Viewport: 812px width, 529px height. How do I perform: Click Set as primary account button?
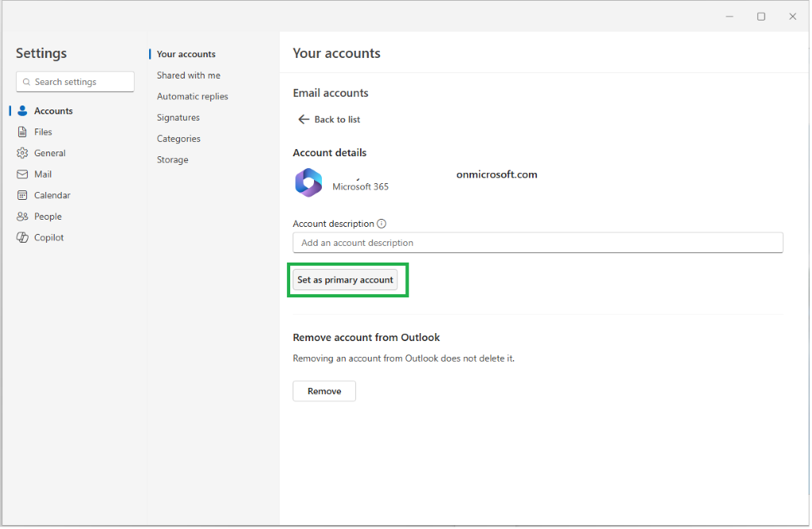[x=346, y=280]
